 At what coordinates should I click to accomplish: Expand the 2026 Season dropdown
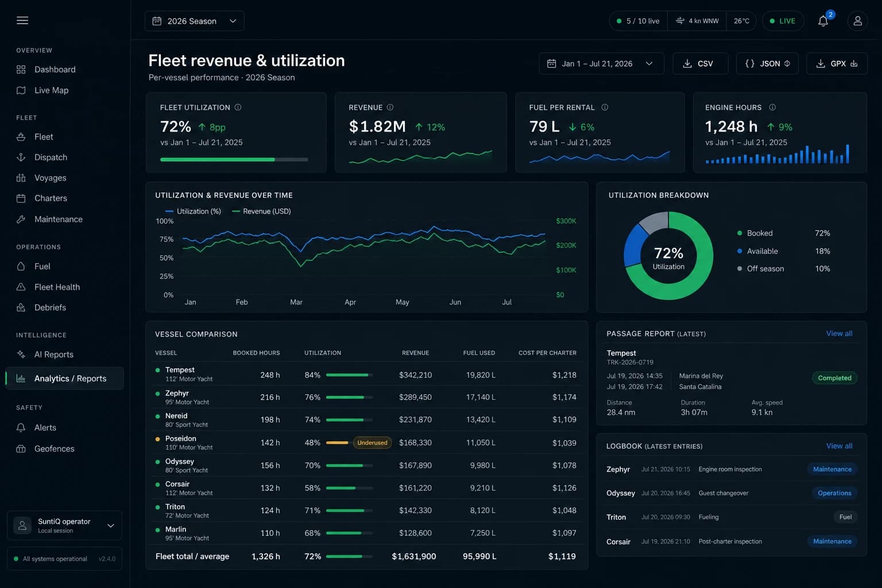point(195,21)
